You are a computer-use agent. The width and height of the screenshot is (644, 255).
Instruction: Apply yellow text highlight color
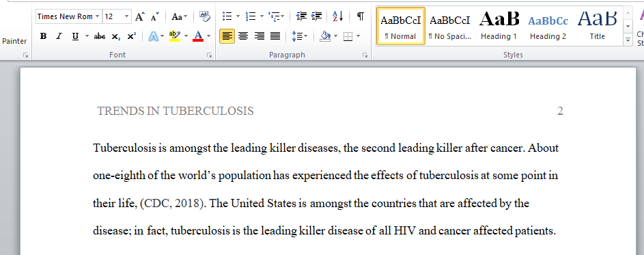175,36
